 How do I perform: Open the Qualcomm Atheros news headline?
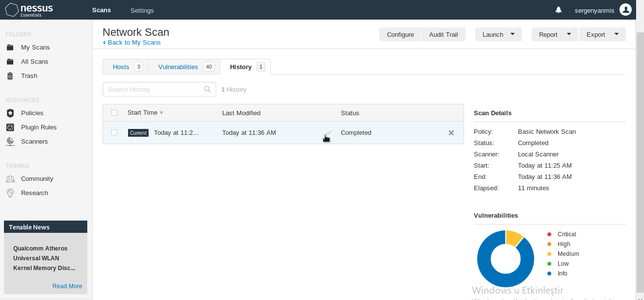pos(44,258)
